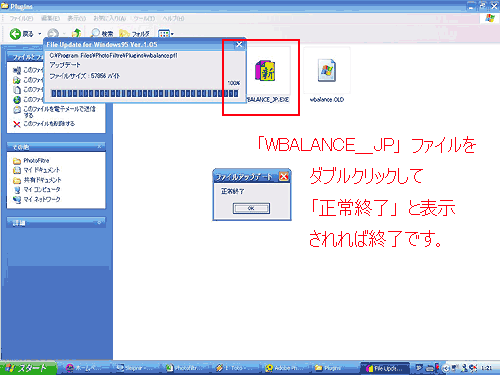The width and height of the screenshot is (500, 375).
Task: Click delete this file link
Action: 49,124
